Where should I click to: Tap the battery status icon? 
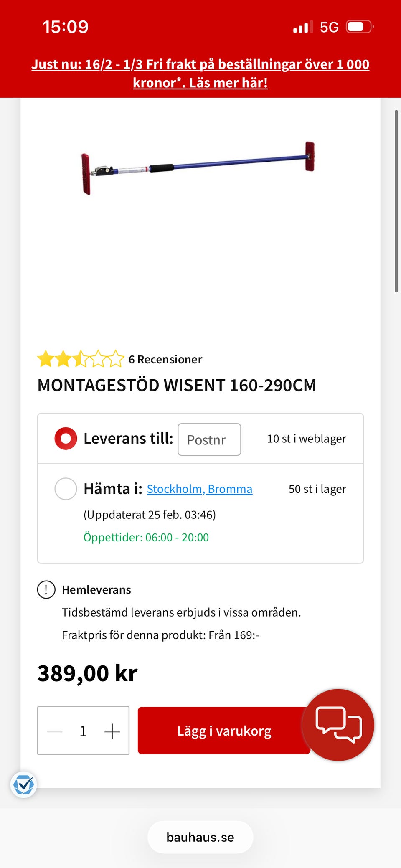coord(359,27)
